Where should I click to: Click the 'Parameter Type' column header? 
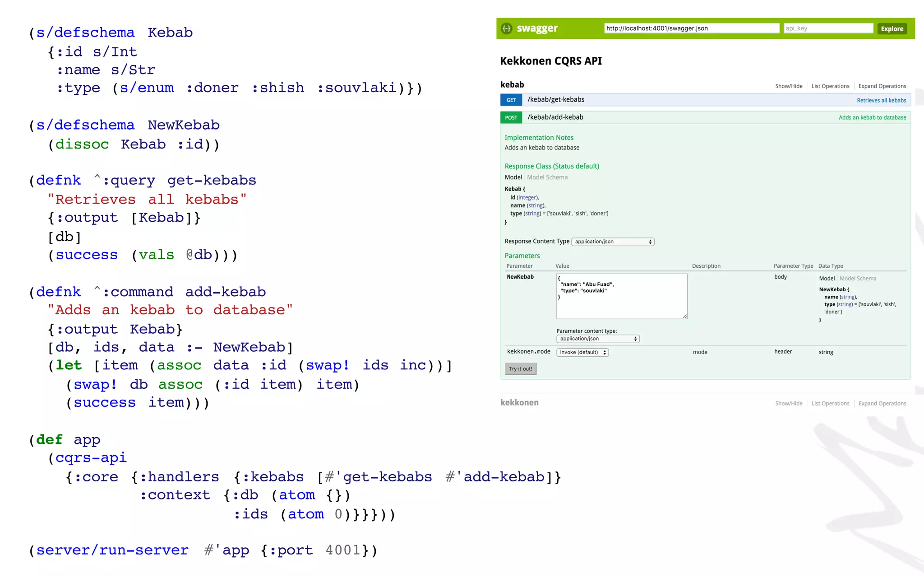pos(793,266)
